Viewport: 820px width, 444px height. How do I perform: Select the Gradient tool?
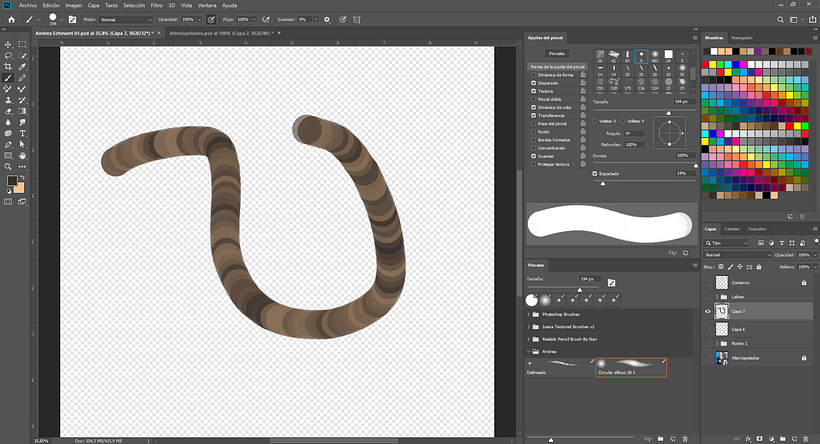click(x=22, y=111)
